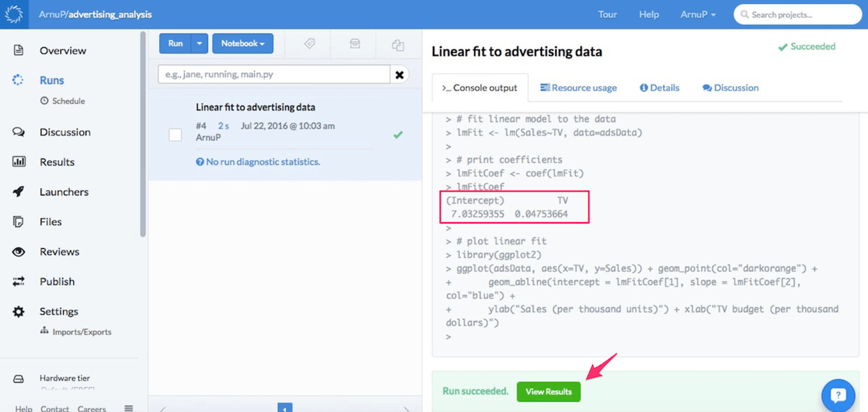The width and height of the screenshot is (868, 412).
Task: Open the Overview page icon
Action: pyautogui.click(x=19, y=50)
